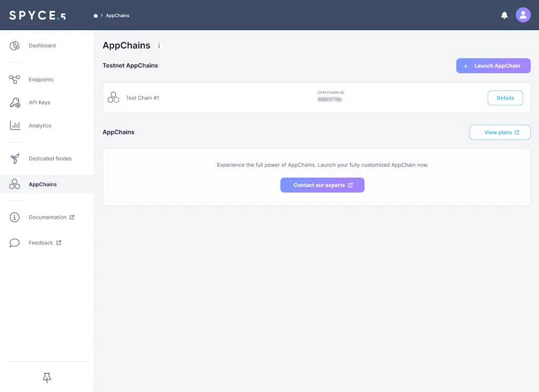This screenshot has height=392, width=539.
Task: Contact our experts about AppChains
Action: [322, 185]
